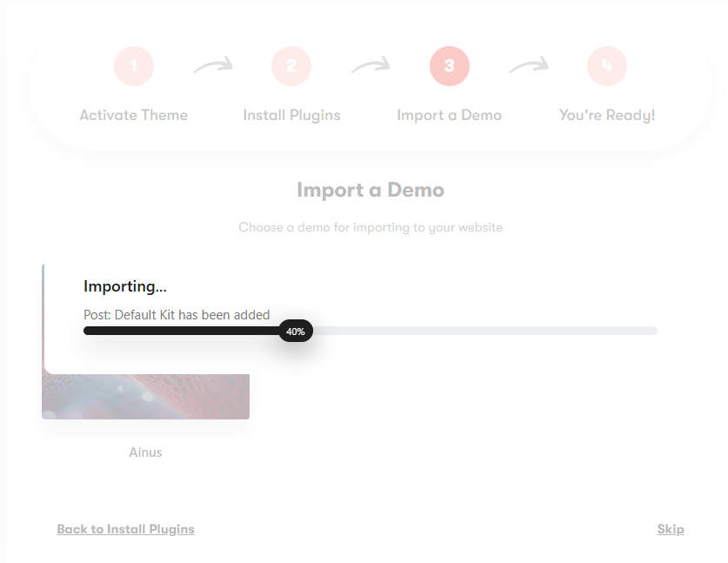Screen dimensions: 728x563
Task: Click the 'Import a Demo' main heading
Action: (371, 190)
